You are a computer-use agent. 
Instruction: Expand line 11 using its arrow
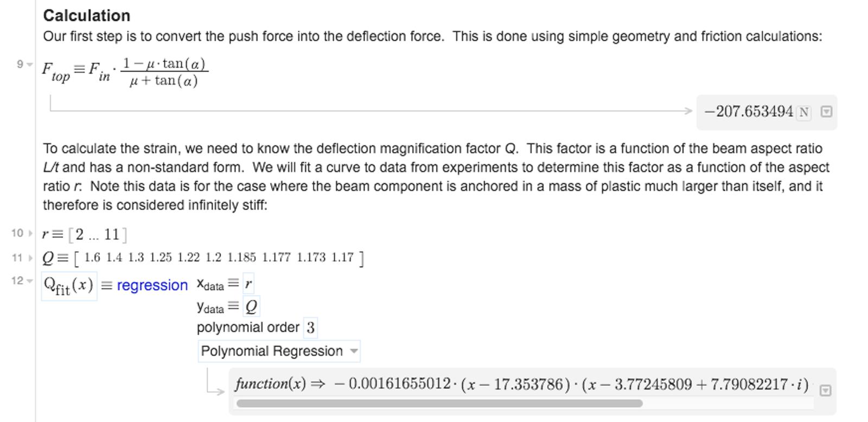click(x=30, y=258)
